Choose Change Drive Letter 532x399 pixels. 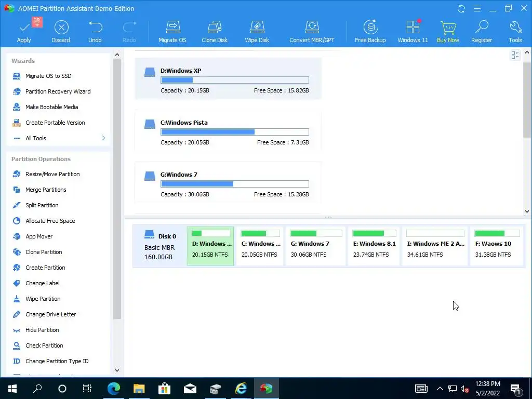50,314
